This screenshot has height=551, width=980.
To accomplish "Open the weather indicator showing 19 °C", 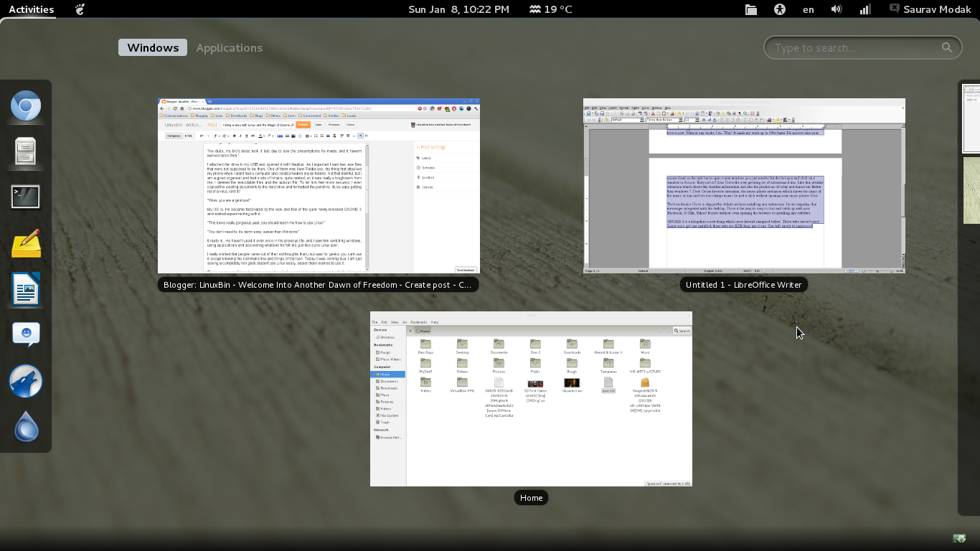I will [x=550, y=9].
